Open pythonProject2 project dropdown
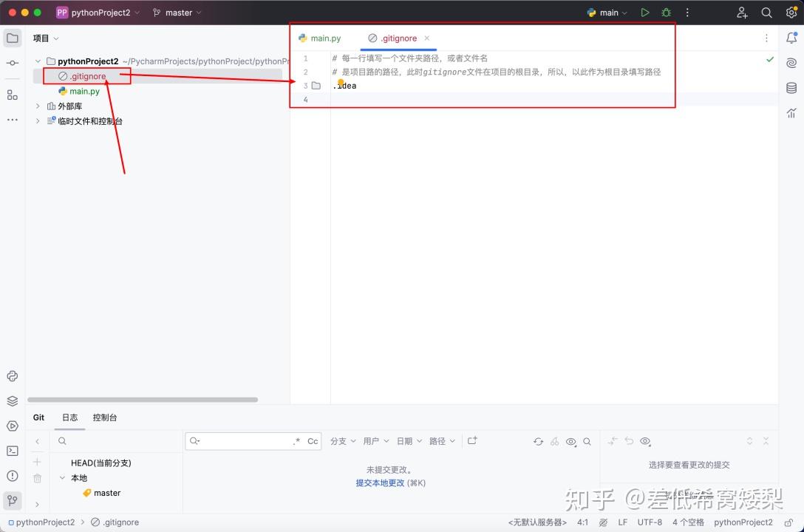 pyautogui.click(x=98, y=13)
